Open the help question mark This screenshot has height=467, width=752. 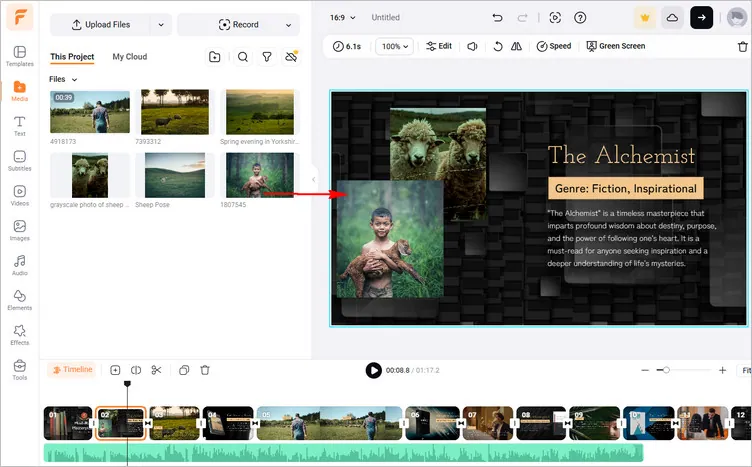580,18
